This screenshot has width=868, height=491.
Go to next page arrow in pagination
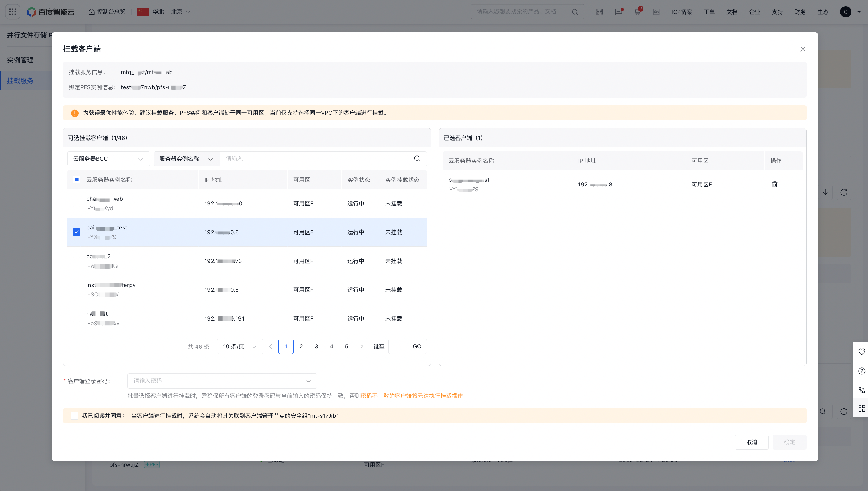362,347
